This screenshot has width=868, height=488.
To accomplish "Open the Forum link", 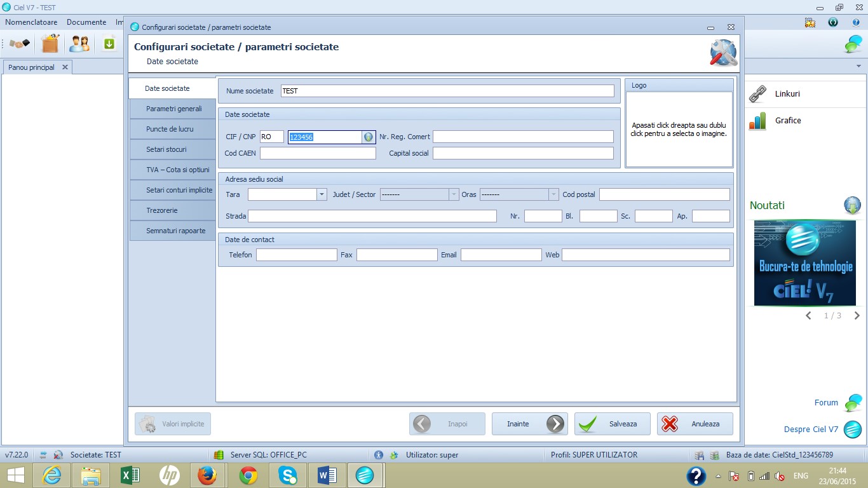I will [x=826, y=403].
